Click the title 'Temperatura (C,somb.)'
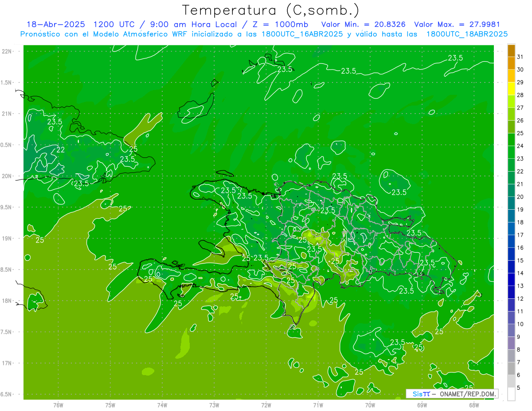Image resolution: width=532 pixels, height=411 pixels. coord(270,10)
